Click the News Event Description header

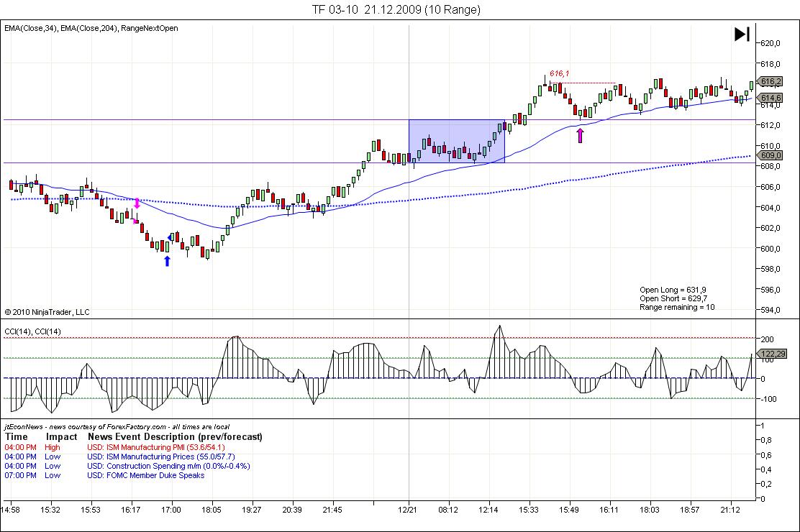(175, 436)
